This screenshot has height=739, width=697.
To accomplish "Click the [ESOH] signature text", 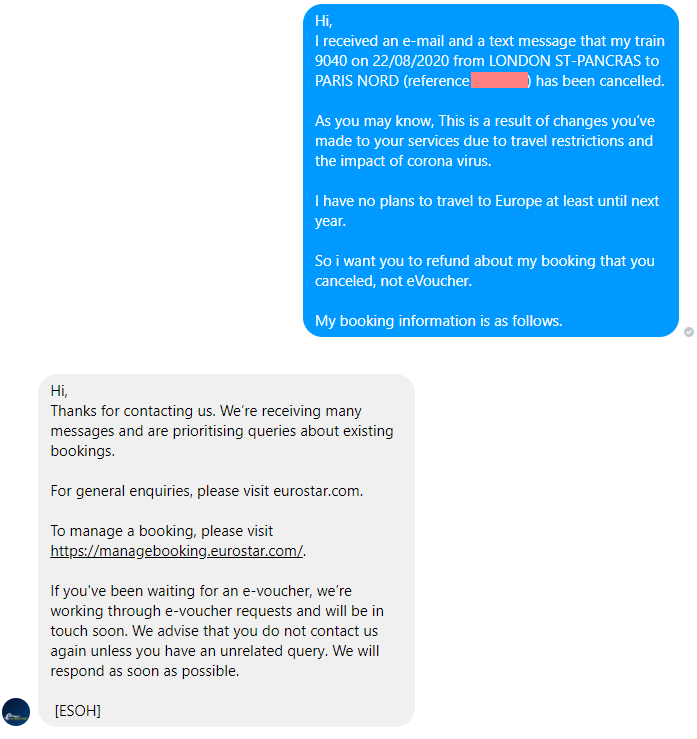I will pos(78,710).
